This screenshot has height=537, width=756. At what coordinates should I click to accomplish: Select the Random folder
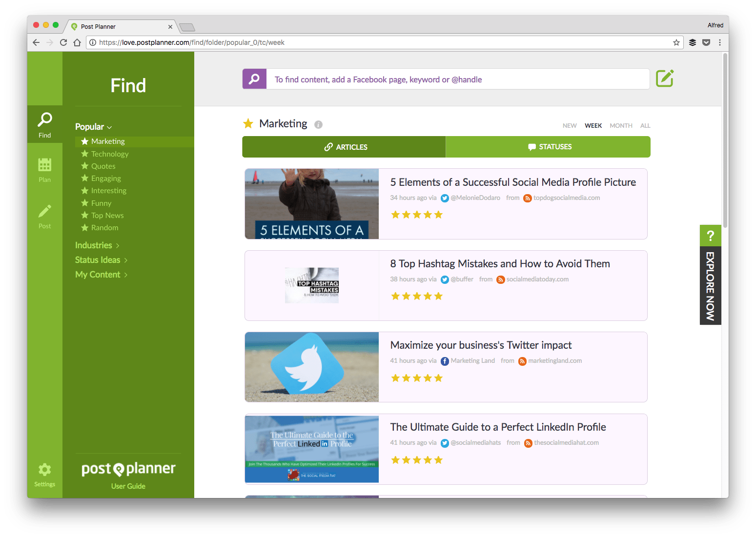tap(100, 228)
